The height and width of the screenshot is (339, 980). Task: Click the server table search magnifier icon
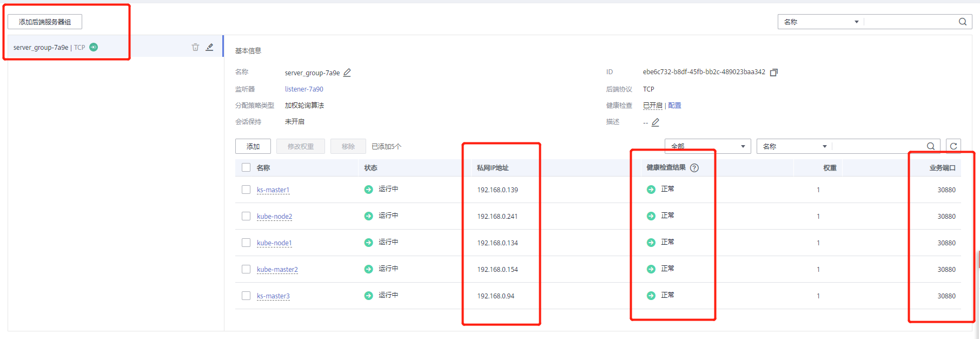pyautogui.click(x=931, y=146)
